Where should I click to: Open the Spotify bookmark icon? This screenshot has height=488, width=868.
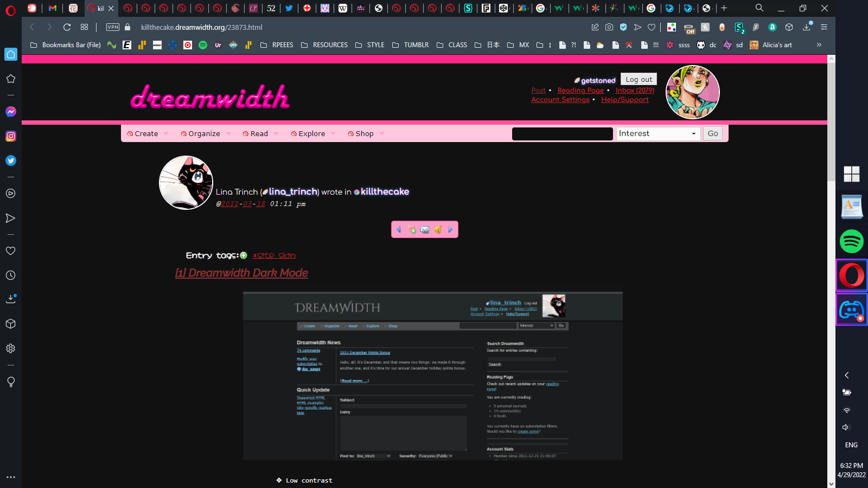pyautogui.click(x=203, y=45)
